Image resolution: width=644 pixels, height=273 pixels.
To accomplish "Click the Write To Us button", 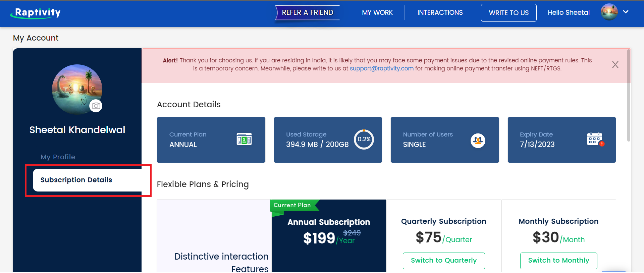I will (509, 13).
